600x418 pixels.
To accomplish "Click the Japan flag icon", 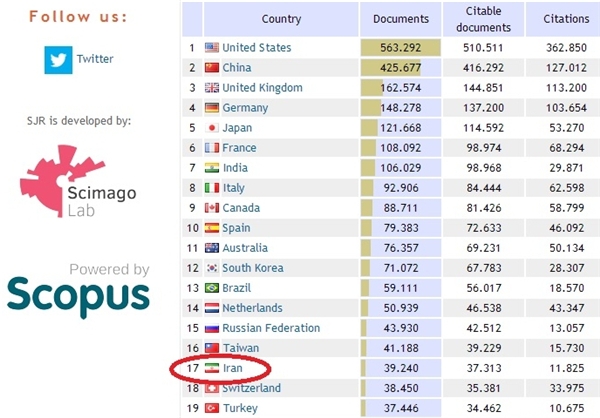I will 211,128.
